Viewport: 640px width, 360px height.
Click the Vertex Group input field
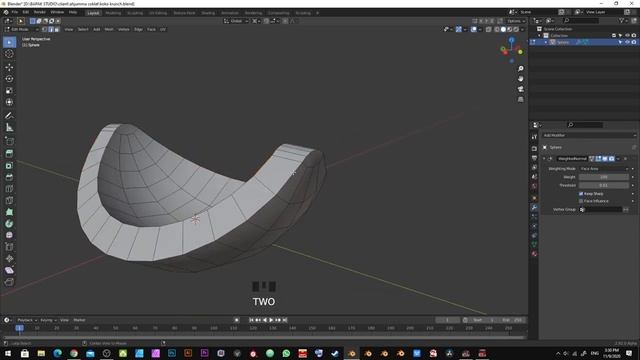tap(601, 209)
